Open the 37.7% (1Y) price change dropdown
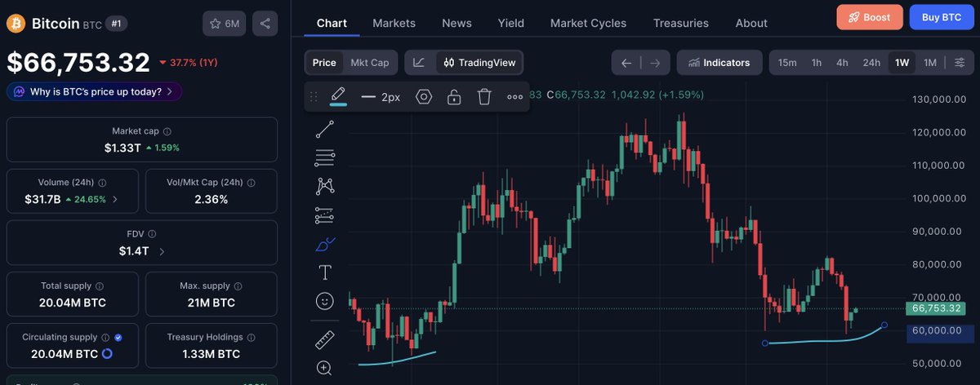The image size is (980, 385). click(188, 63)
